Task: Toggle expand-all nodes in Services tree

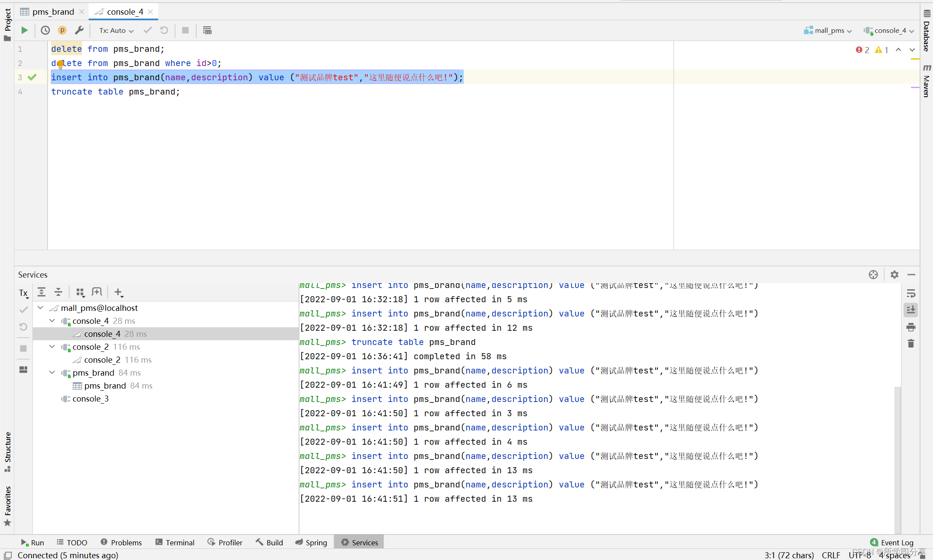Action: (x=41, y=292)
